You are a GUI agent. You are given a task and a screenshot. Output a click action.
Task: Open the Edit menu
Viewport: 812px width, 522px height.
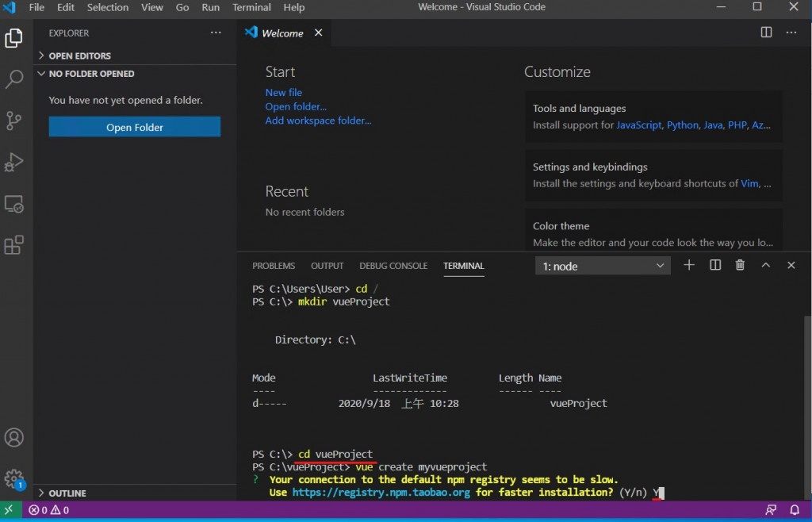[66, 7]
